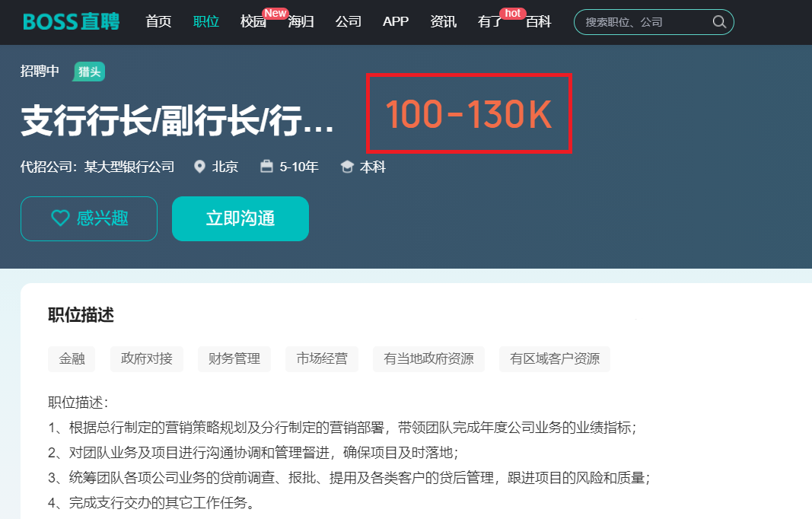
Task: Go to the 海归 section
Action: pos(301,21)
